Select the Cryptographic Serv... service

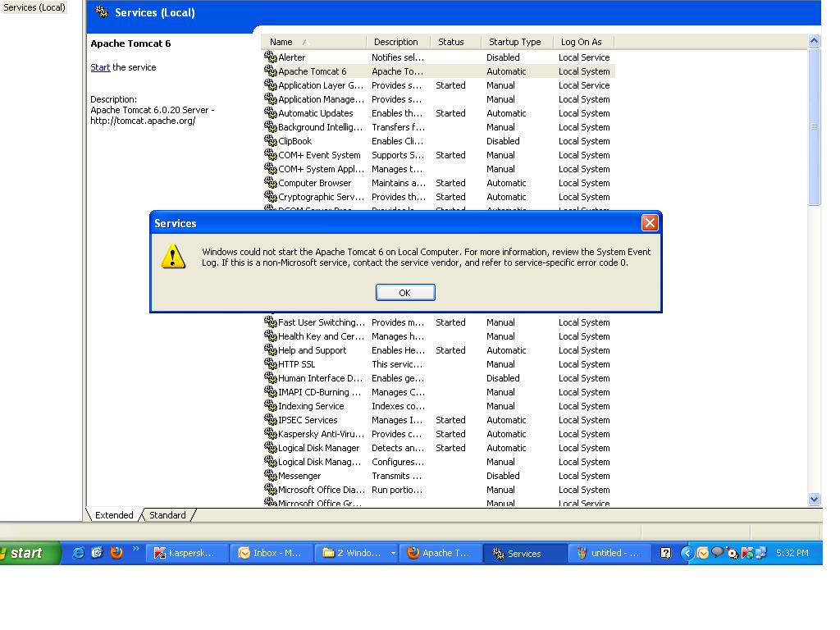[x=439, y=197]
